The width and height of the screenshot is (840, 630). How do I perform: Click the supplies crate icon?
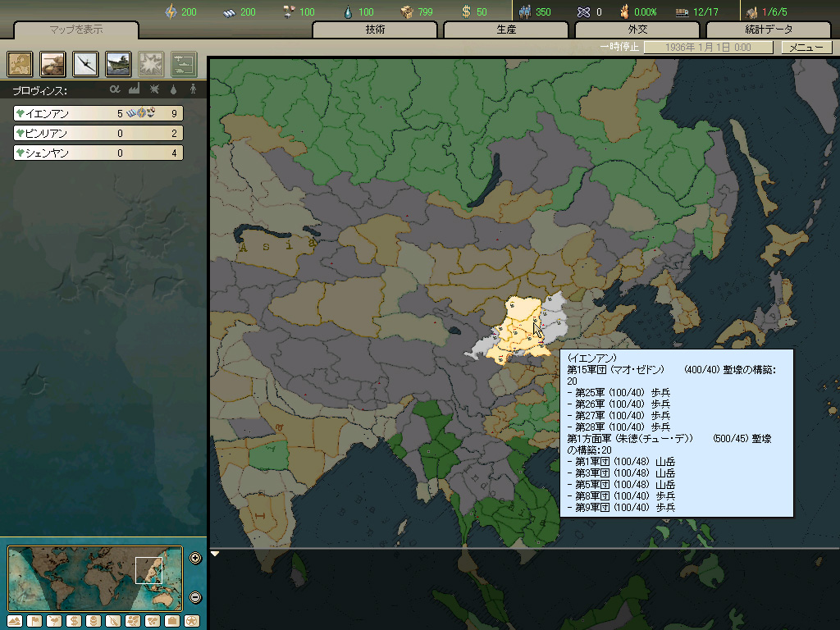408,11
